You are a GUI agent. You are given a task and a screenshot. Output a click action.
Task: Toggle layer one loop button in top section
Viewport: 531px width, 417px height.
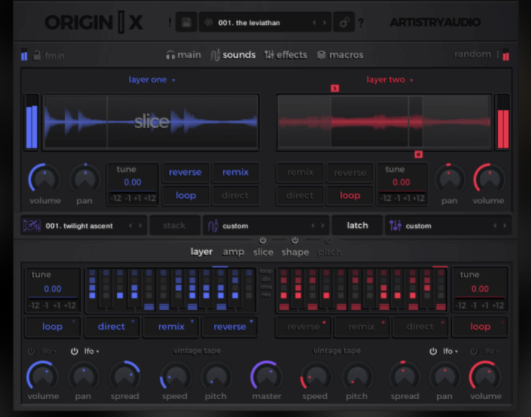[186, 195]
